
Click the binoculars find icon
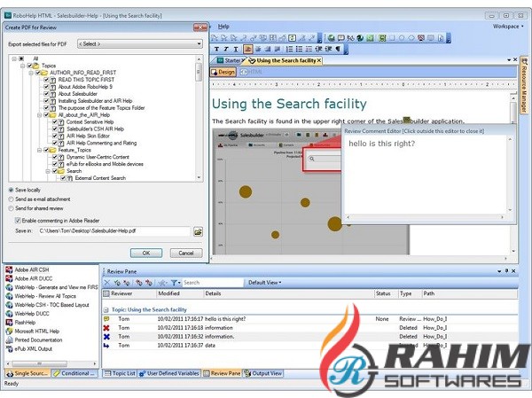[350, 38]
